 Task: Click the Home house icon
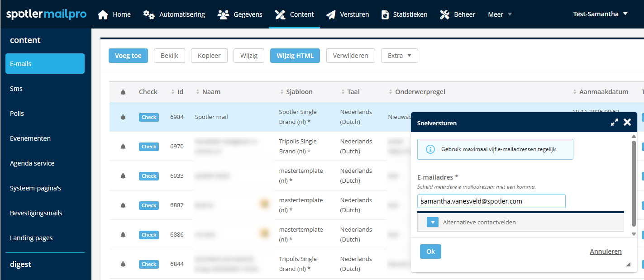(103, 14)
